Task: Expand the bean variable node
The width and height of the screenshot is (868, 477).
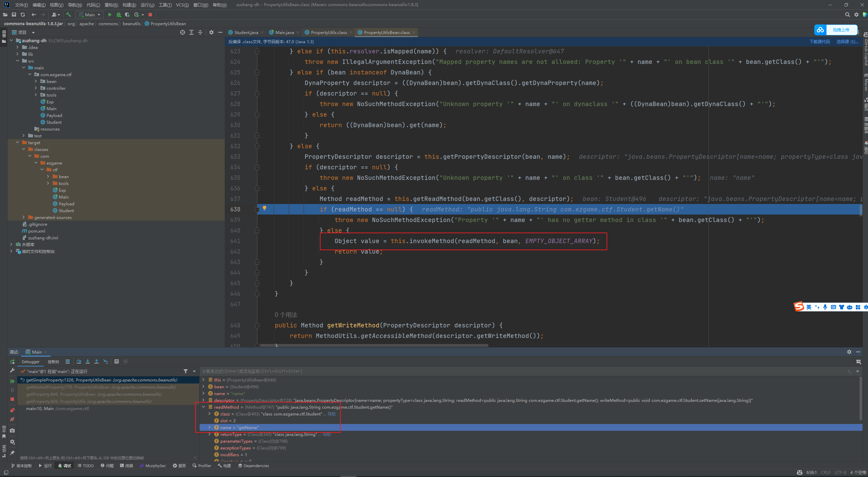Action: tap(204, 387)
